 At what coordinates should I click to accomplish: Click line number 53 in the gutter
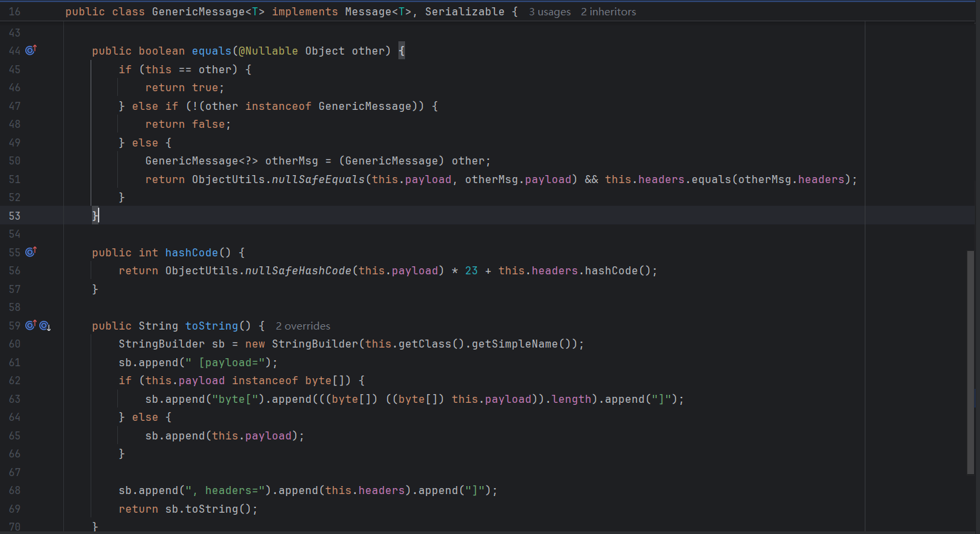(15, 216)
